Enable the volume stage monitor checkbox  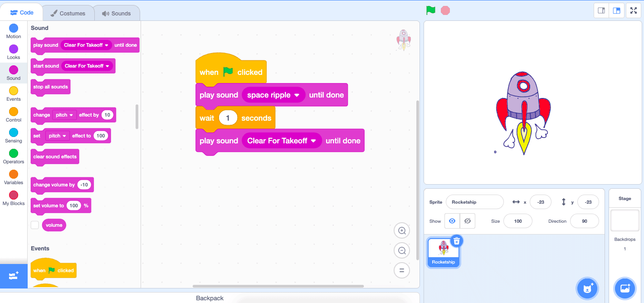pos(35,225)
